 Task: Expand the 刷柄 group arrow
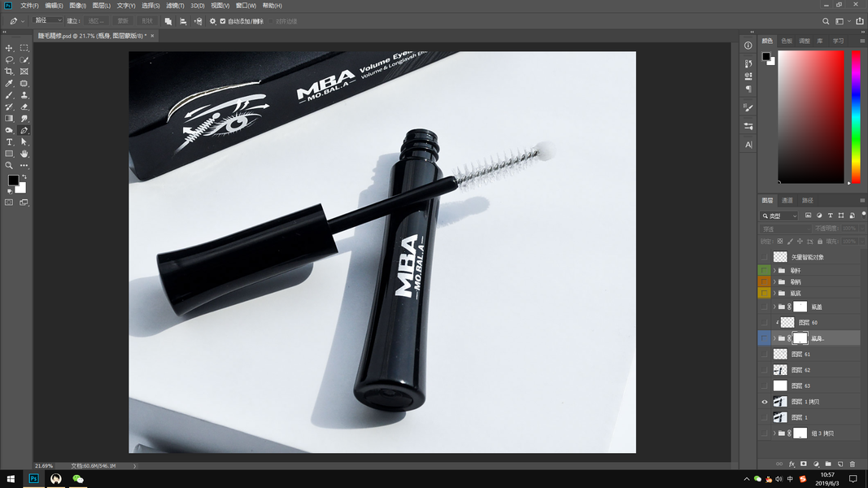coord(774,281)
